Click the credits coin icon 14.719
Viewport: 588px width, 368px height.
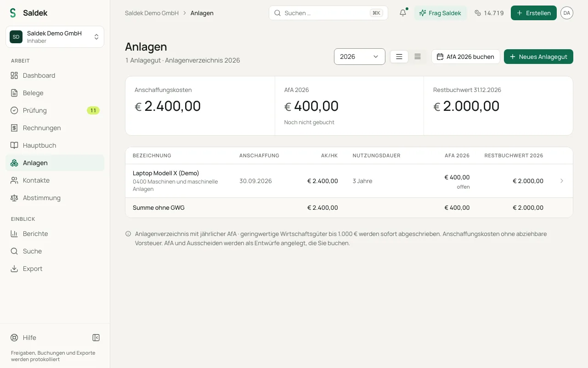pyautogui.click(x=477, y=13)
